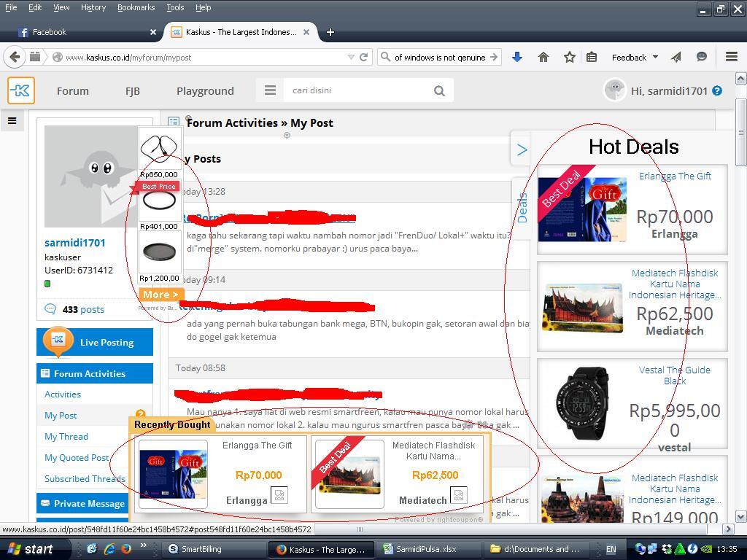Expand the Feedback dropdown
The image size is (747, 560).
pyautogui.click(x=635, y=57)
